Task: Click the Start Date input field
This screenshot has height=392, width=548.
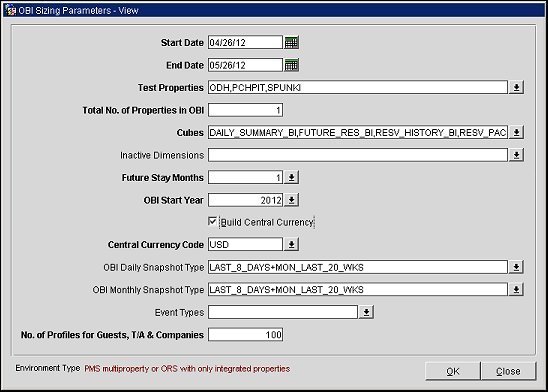Action: click(x=245, y=43)
